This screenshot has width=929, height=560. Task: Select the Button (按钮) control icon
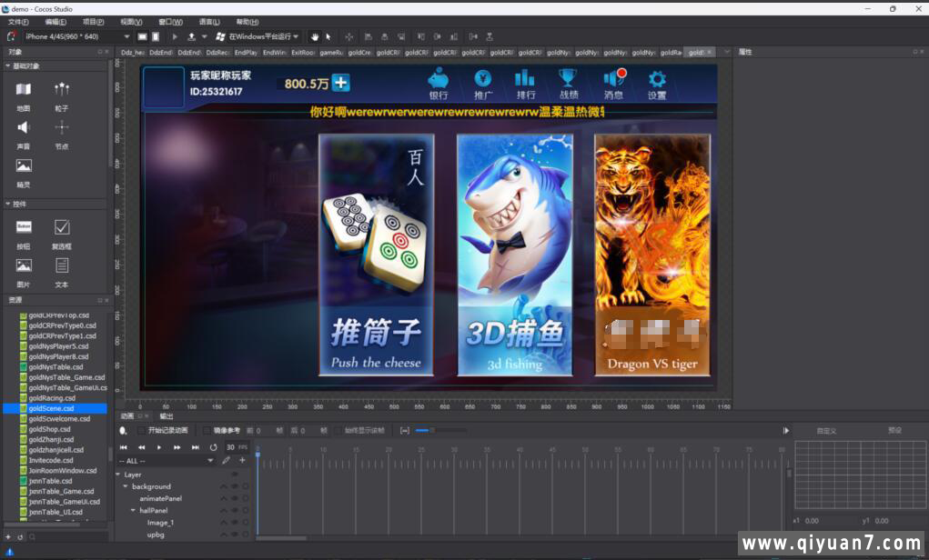[x=22, y=227]
